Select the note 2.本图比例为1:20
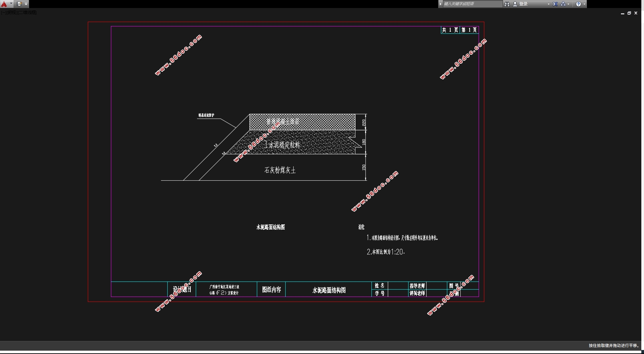Image resolution: width=644 pixels, height=354 pixels. pyautogui.click(x=386, y=252)
